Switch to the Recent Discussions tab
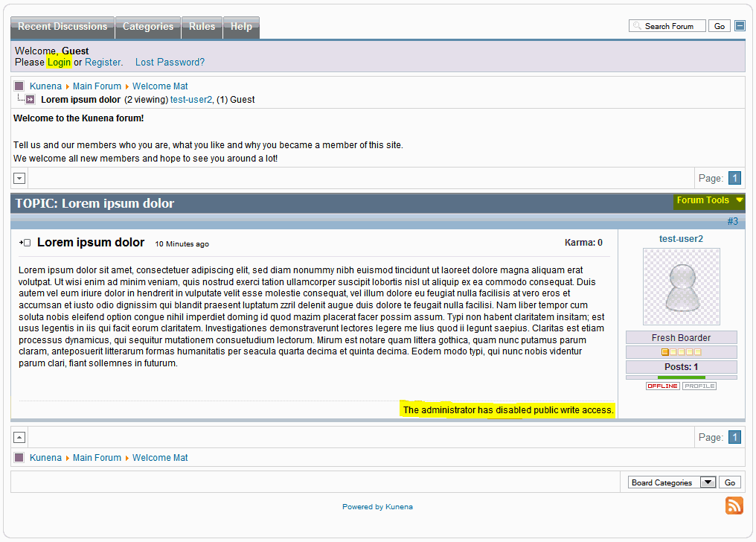Image resolution: width=756 pixels, height=542 pixels. 63,27
